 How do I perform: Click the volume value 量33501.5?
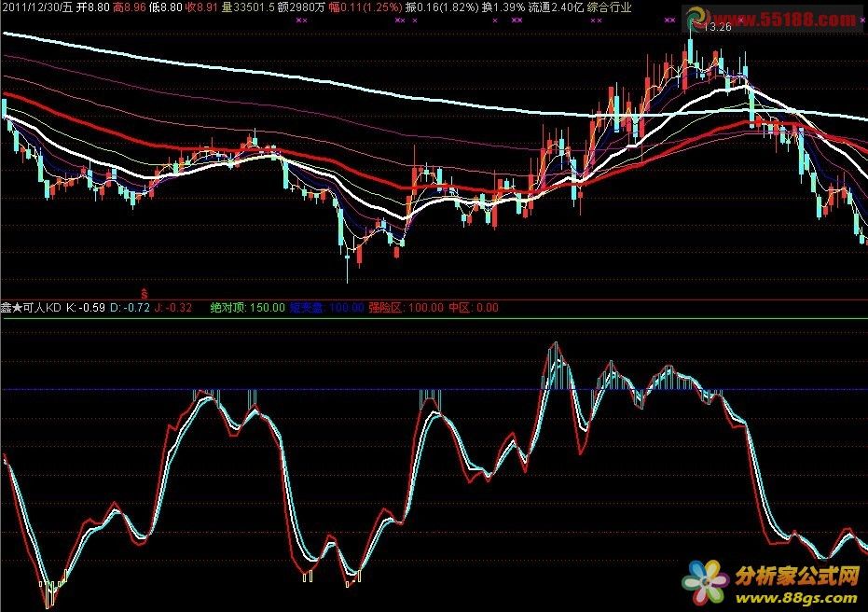click(248, 7)
